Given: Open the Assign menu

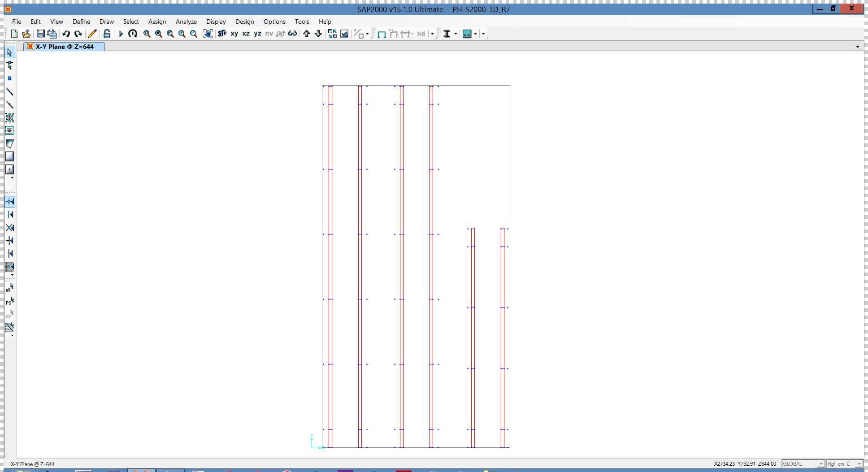Looking at the screenshot, I should pyautogui.click(x=157, y=22).
